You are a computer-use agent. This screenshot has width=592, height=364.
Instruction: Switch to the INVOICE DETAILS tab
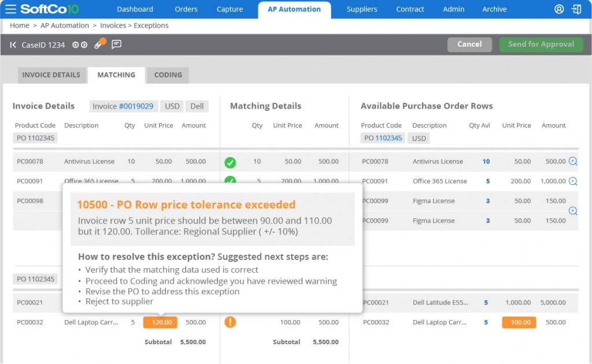point(50,75)
